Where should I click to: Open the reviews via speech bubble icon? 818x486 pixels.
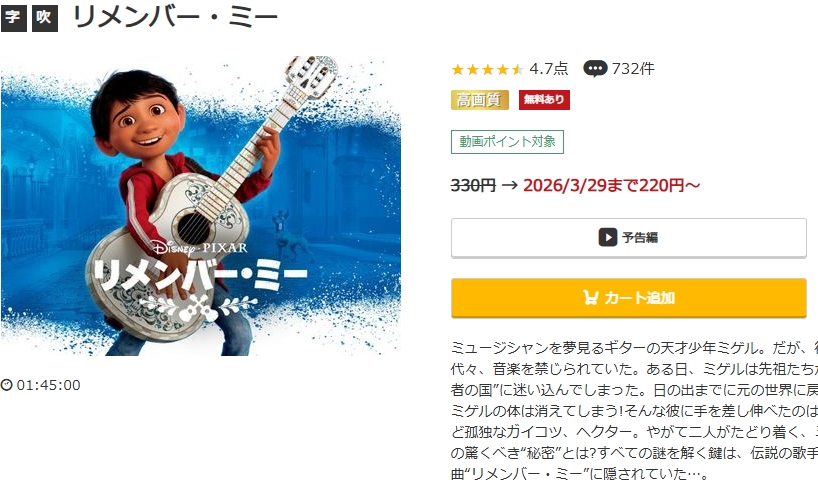(595, 69)
